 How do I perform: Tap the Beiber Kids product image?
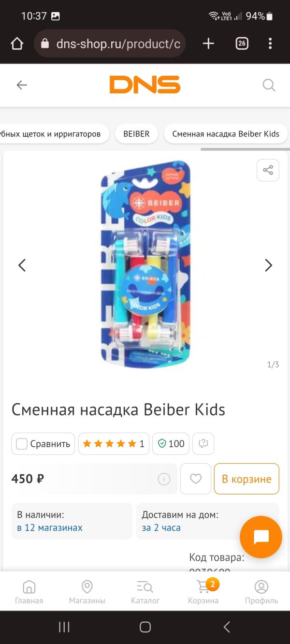pos(145,264)
